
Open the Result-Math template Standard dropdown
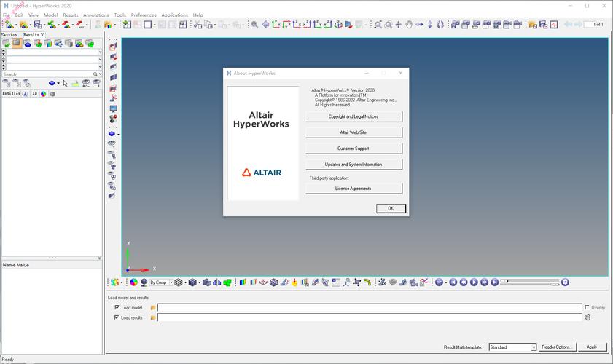coord(534,347)
